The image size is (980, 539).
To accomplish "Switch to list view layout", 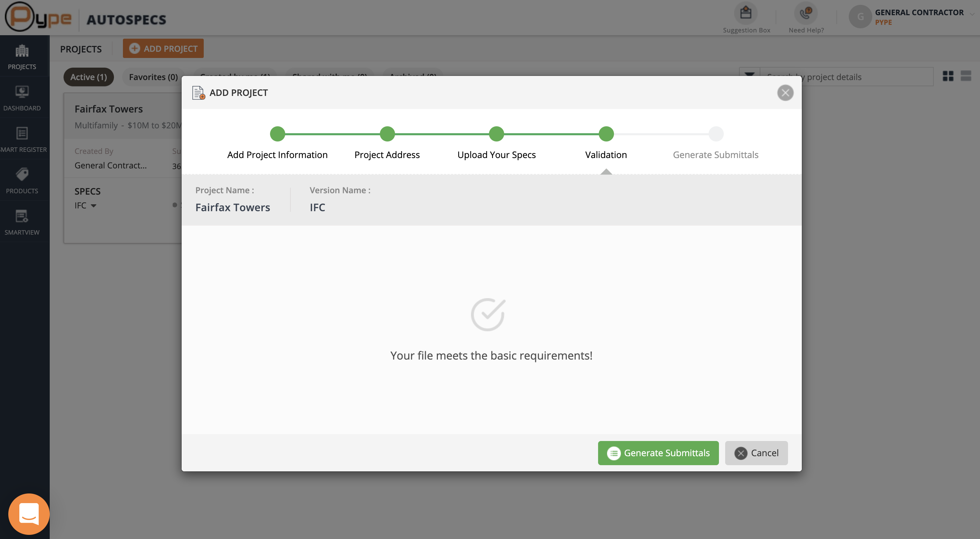I will click(x=965, y=76).
